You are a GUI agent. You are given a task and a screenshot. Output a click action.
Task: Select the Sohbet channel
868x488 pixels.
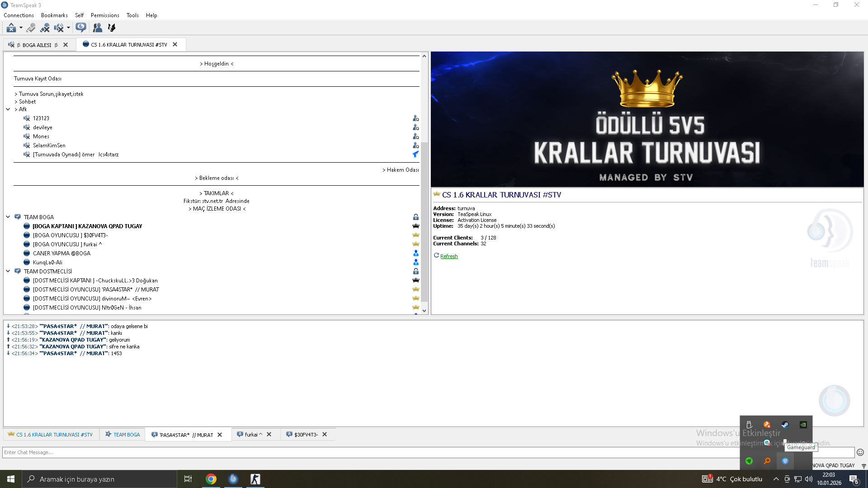point(27,102)
